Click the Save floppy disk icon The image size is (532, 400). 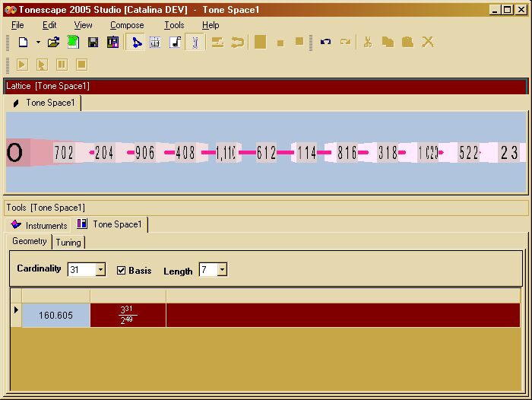(x=93, y=42)
